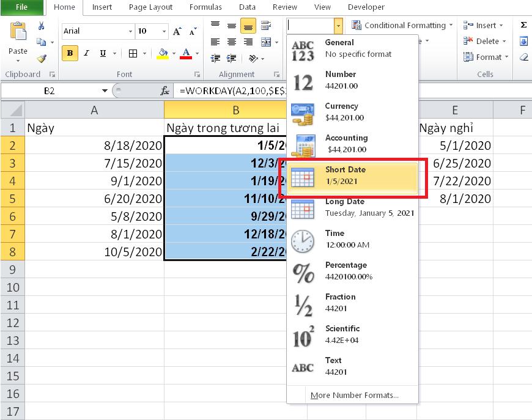Click the Fill down arrow icon
The image size is (532, 420).
[523, 41]
